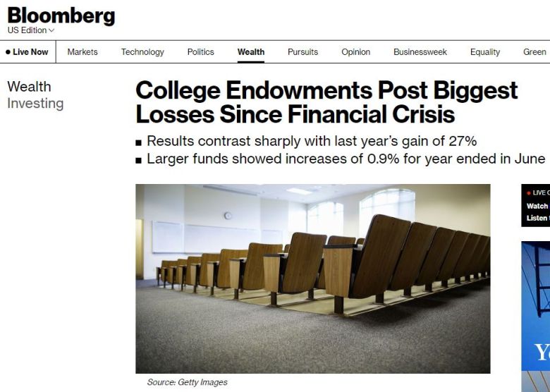
Task: Click the lecture hall seats photo
Action: 312,278
